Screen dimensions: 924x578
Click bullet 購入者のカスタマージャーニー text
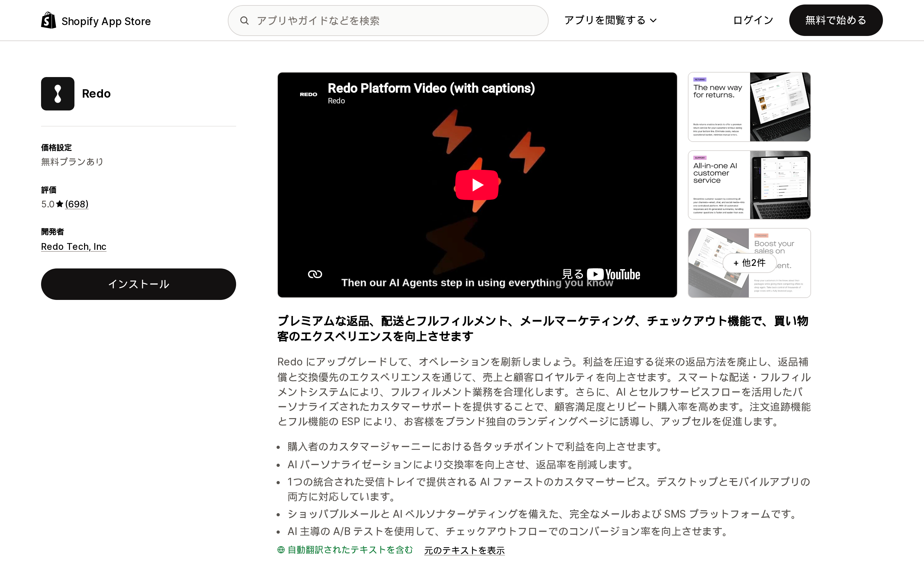476,446
